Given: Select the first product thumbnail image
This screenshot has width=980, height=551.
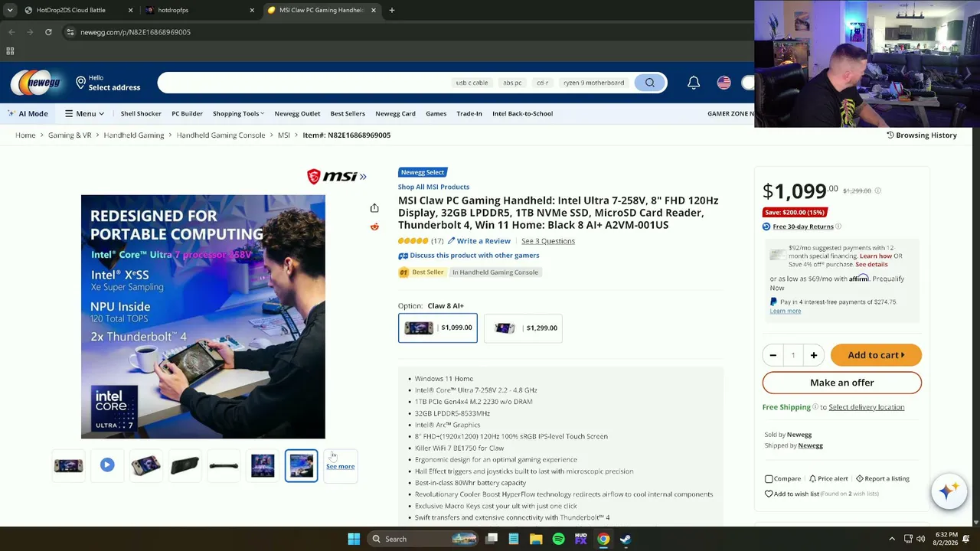Looking at the screenshot, I should pyautogui.click(x=68, y=465).
